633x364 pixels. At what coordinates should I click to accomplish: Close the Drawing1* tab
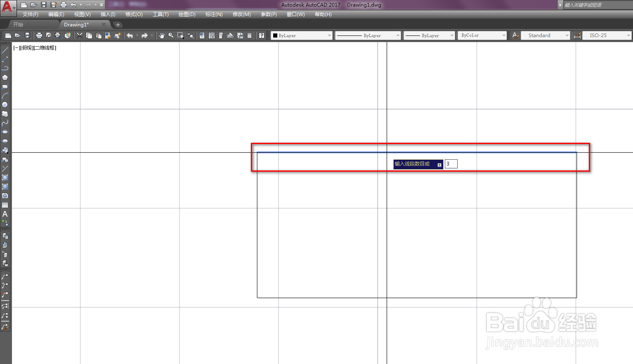pyautogui.click(x=104, y=25)
